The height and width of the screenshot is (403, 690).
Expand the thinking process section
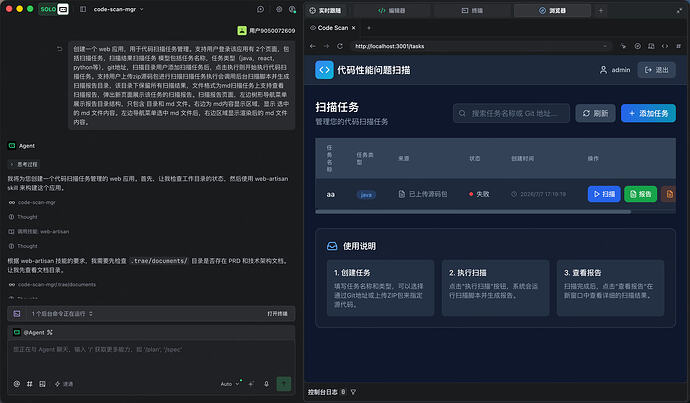(24, 165)
